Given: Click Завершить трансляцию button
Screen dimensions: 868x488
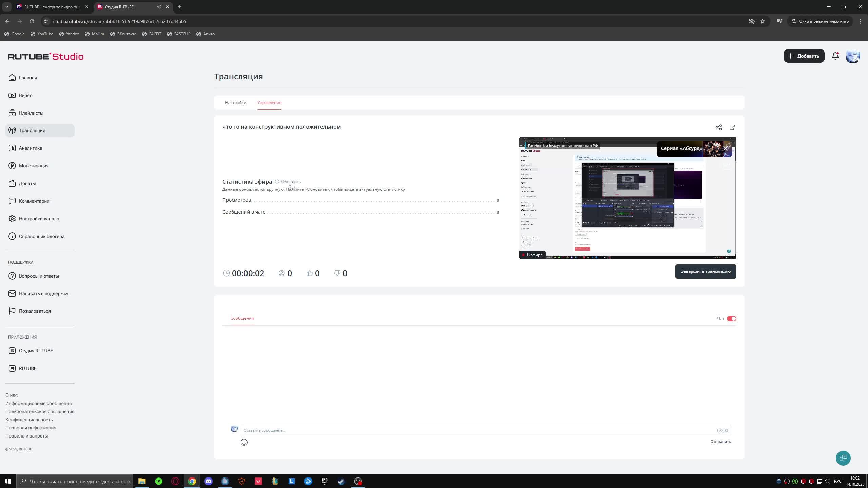Looking at the screenshot, I should point(706,271).
